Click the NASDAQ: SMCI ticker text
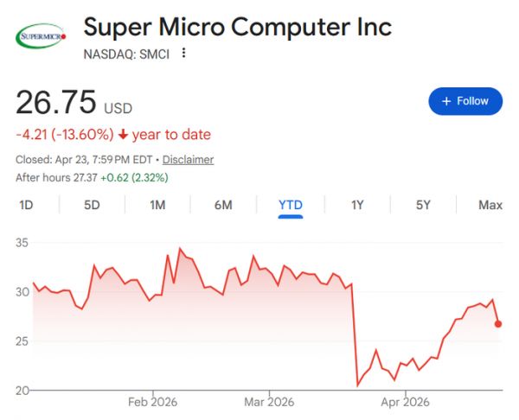Viewport: 519px width, 420px height. click(x=126, y=54)
